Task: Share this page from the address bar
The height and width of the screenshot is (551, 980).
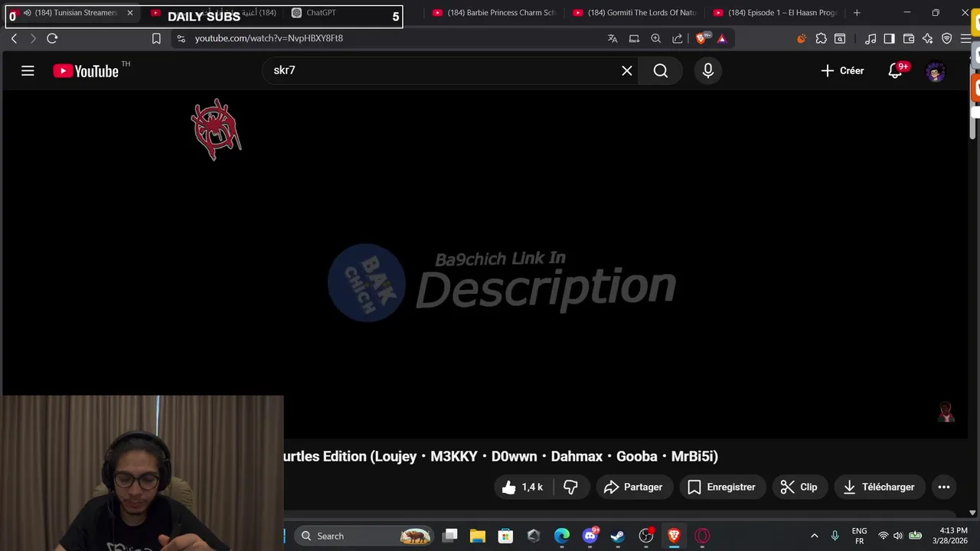Action: (x=678, y=38)
